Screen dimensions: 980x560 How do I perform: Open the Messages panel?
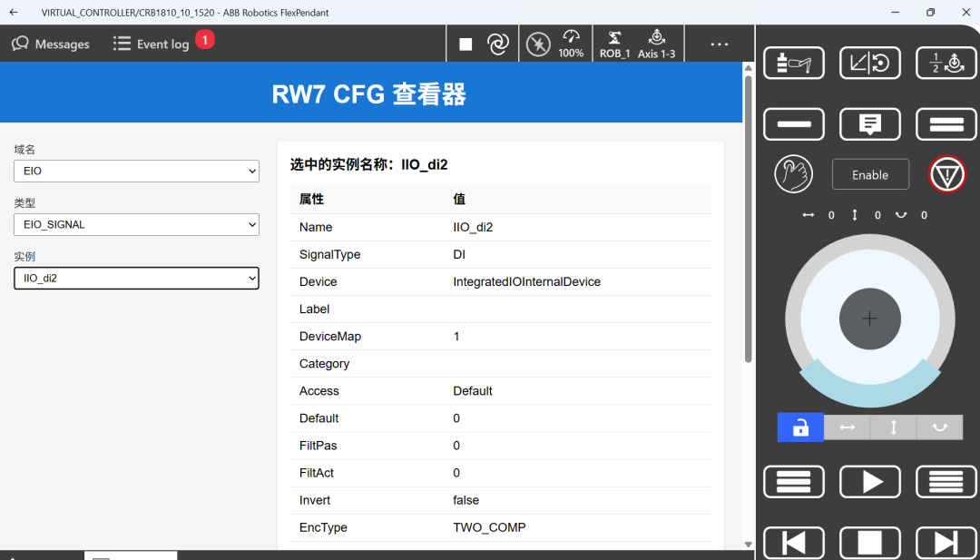point(51,44)
